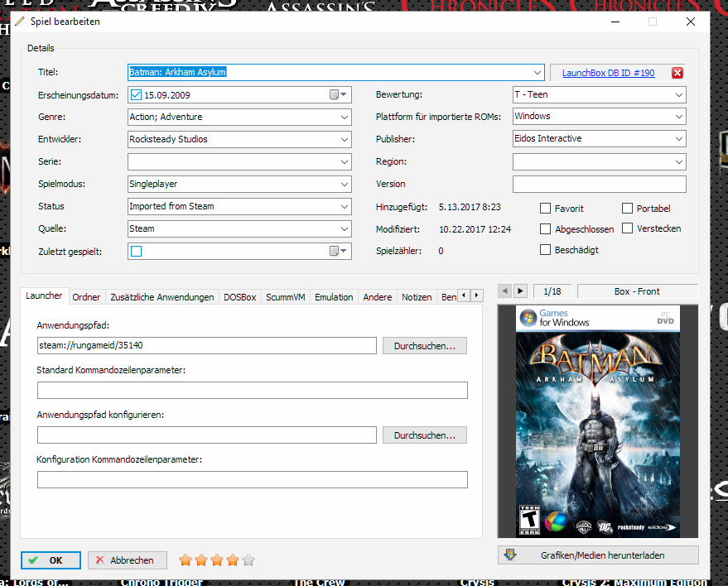Screen dimensions: 728x586
Task: Expand the Titel dropdown
Action: pyautogui.click(x=538, y=72)
